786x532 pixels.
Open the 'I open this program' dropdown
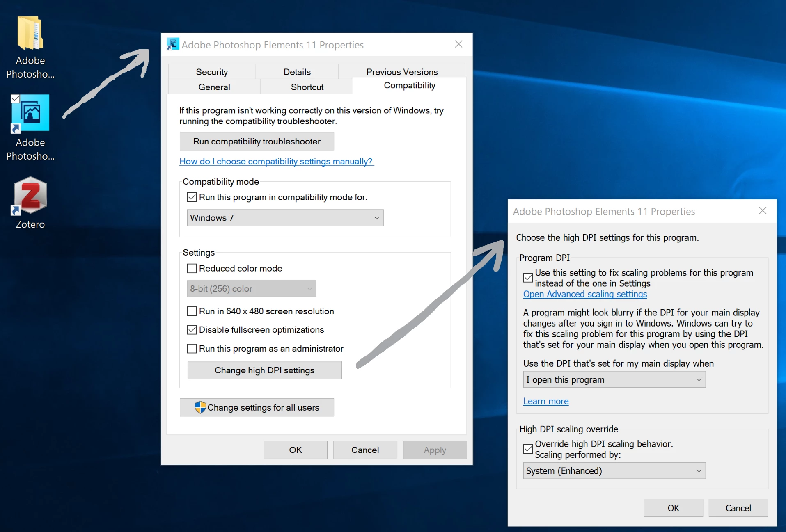point(614,380)
